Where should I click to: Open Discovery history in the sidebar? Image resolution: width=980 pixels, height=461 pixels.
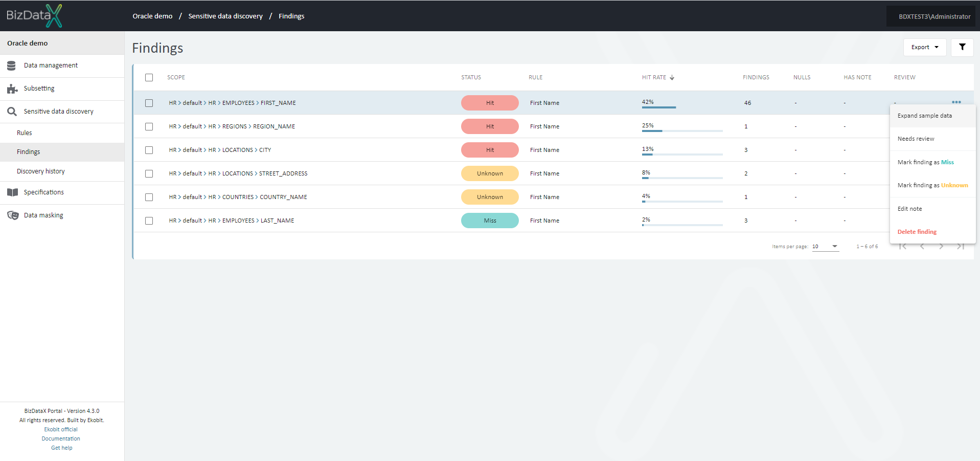[x=62, y=171]
